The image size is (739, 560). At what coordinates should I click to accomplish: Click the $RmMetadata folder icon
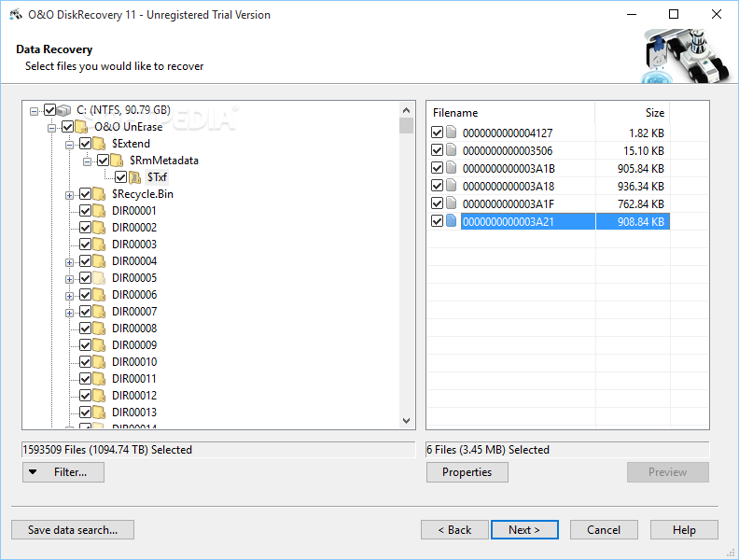click(117, 161)
